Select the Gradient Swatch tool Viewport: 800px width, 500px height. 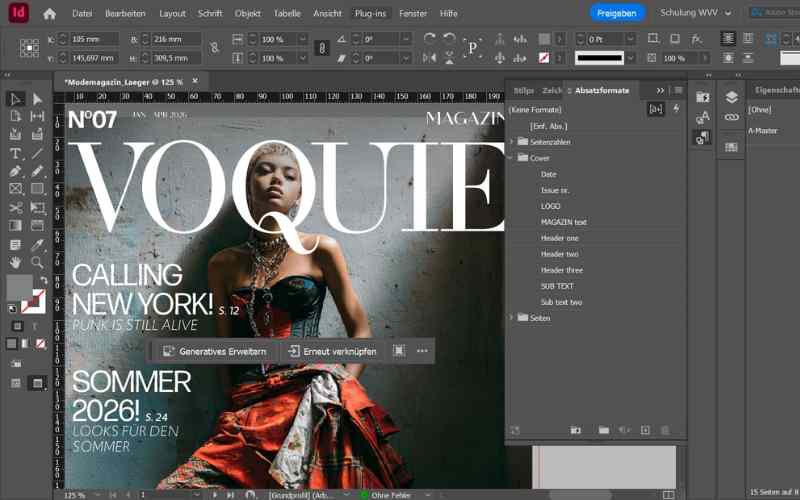click(x=15, y=226)
